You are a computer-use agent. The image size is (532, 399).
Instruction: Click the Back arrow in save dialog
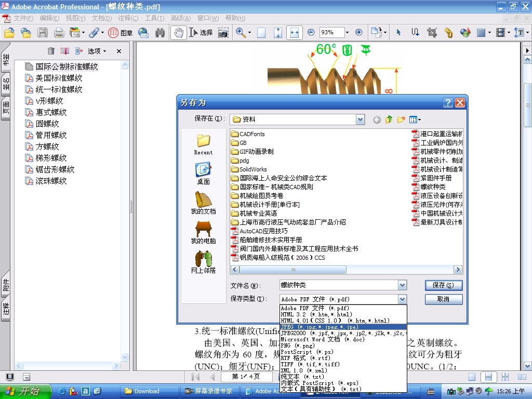coord(377,119)
